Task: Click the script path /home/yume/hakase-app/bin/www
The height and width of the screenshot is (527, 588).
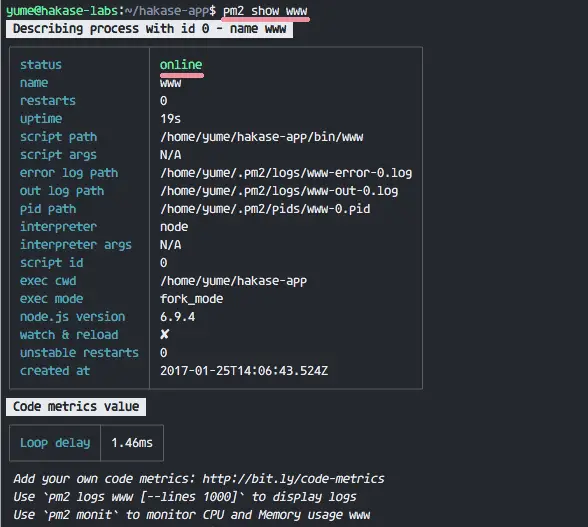Action: pos(261,137)
